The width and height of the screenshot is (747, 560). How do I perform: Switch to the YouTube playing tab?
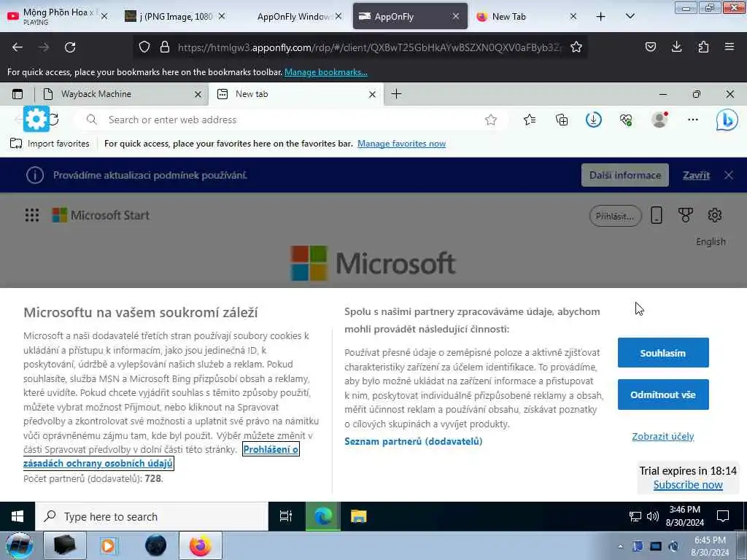click(57, 16)
